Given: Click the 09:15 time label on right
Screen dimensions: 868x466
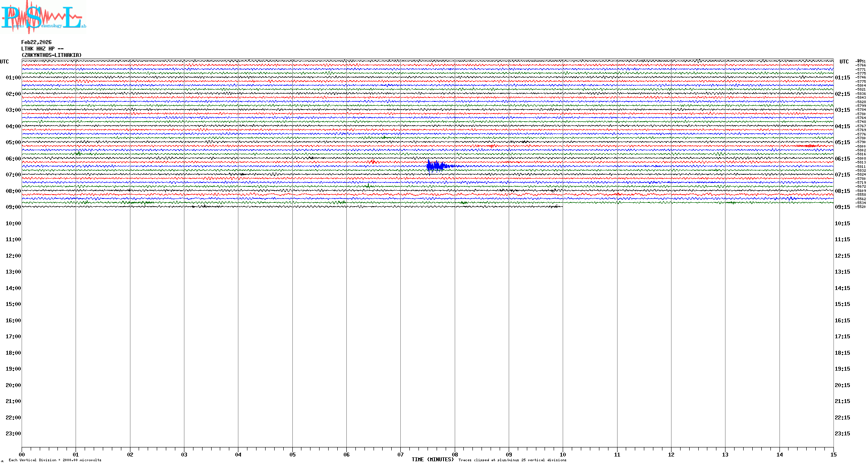Looking at the screenshot, I should pos(842,207).
